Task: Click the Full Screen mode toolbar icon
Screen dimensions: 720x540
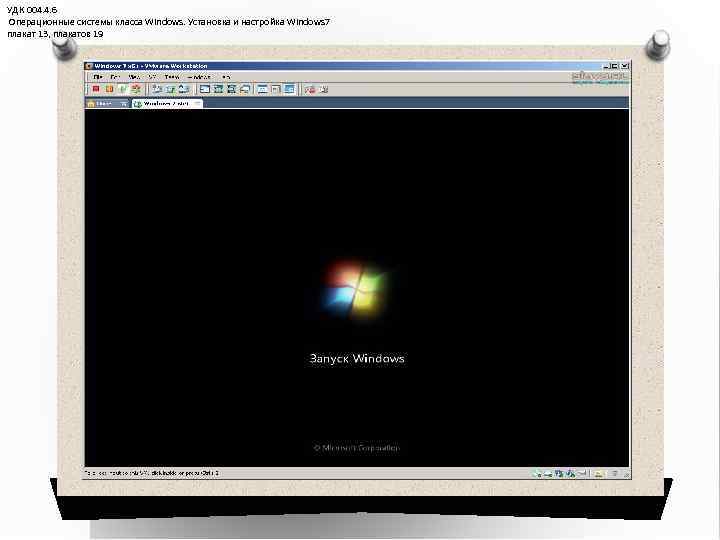Action: [231, 89]
